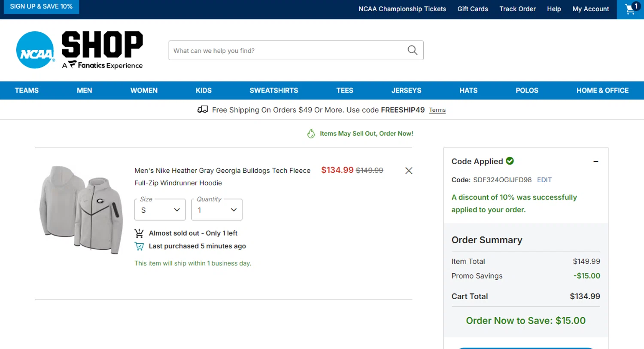Click the black cart icon beside Almost sold out
The height and width of the screenshot is (349, 644).
pos(139,233)
